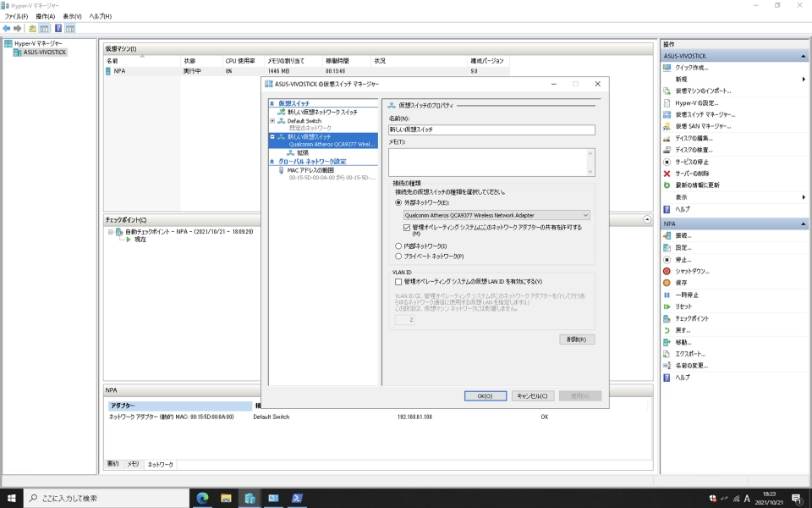Screen dimensions: 812x508
Task: Select 内部ネットワーク radio button
Action: (x=398, y=246)
